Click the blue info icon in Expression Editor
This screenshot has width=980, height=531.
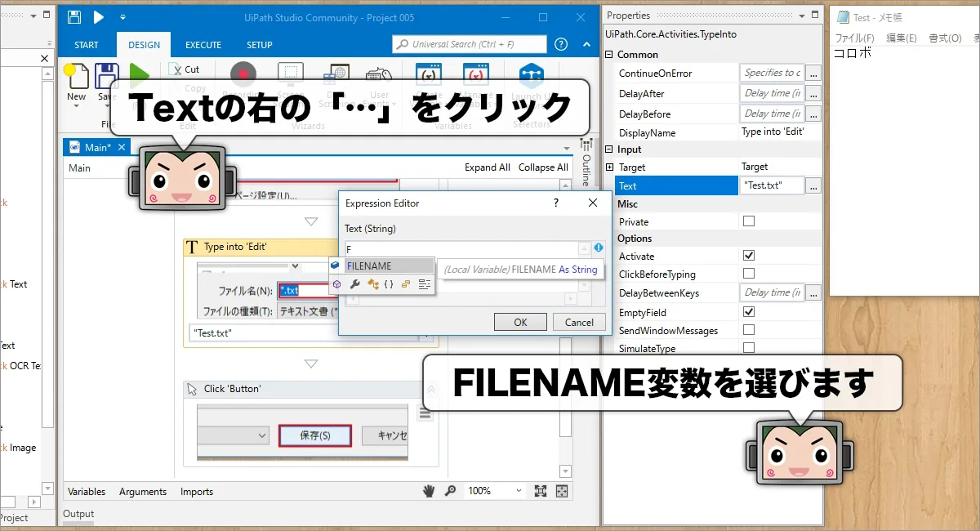(x=598, y=248)
